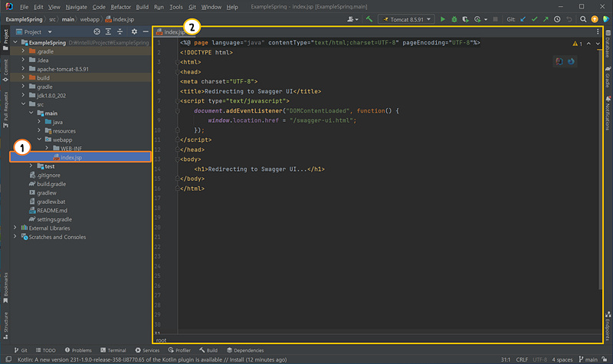
Task: Expand the apache-tomcat-8.5.91 folder
Action: [x=23, y=69]
